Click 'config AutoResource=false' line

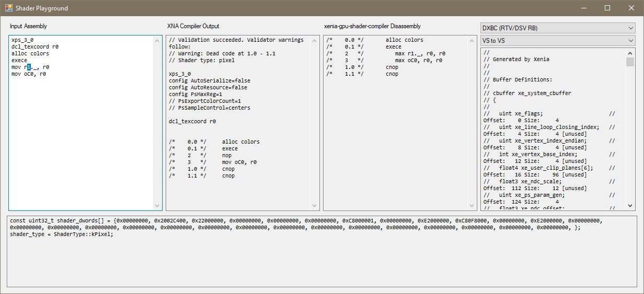click(x=208, y=87)
